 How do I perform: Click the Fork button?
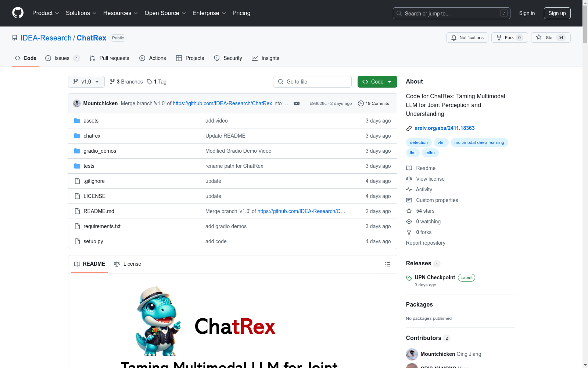pos(509,38)
